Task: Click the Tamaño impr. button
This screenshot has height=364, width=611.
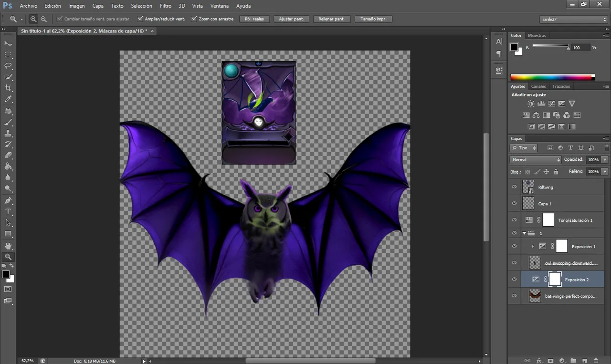Action: tap(374, 19)
